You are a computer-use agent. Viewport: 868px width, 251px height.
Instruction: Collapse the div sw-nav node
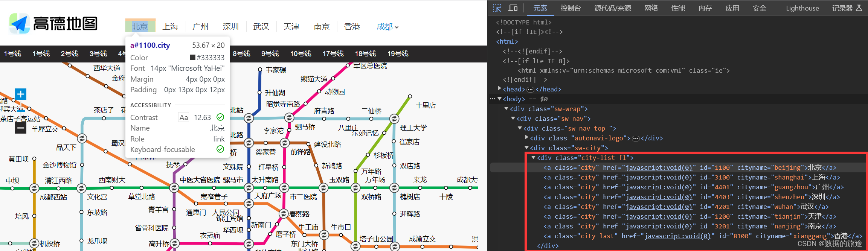[513, 119]
